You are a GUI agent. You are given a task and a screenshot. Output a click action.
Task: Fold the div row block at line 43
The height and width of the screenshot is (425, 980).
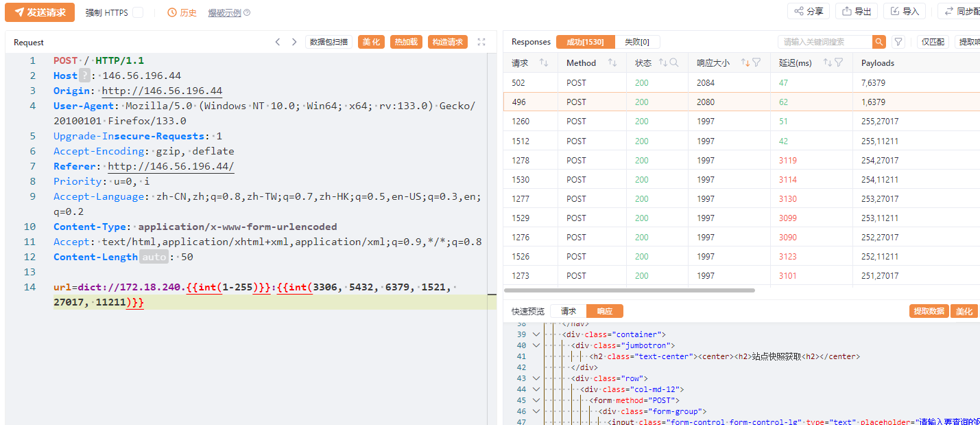coord(536,378)
